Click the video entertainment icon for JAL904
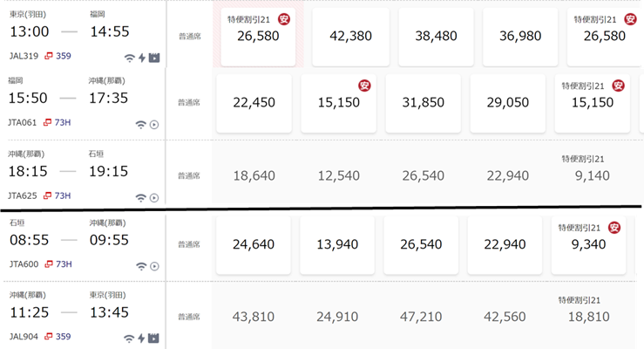The height and width of the screenshot is (349, 644). [x=154, y=338]
